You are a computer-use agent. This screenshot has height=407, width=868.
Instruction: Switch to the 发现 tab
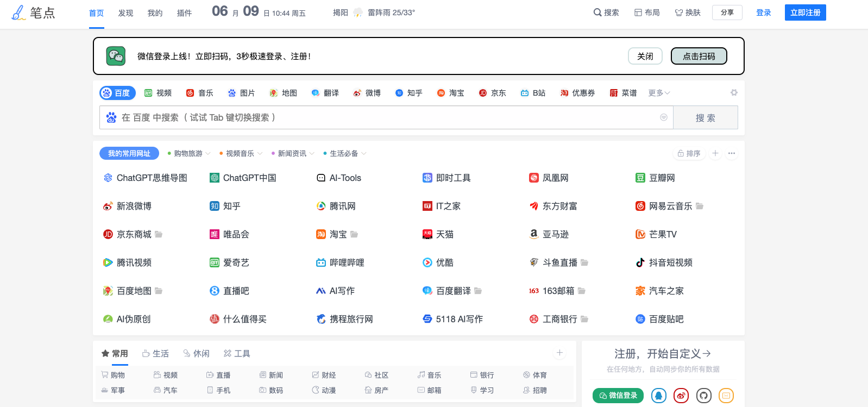coord(125,12)
